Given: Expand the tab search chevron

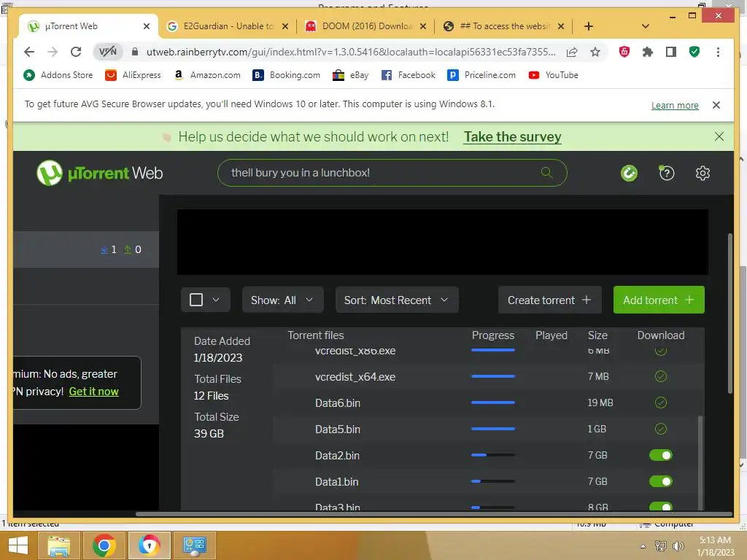Looking at the screenshot, I should pos(646,26).
